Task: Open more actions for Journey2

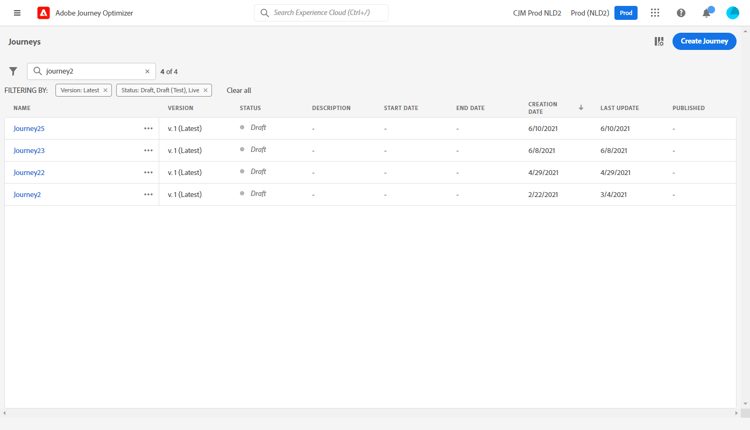Action: 148,194
